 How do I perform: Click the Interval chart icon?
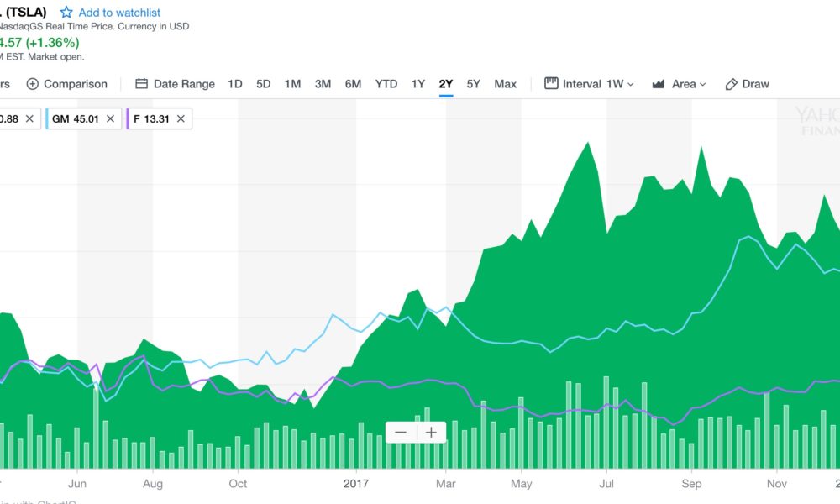(551, 83)
